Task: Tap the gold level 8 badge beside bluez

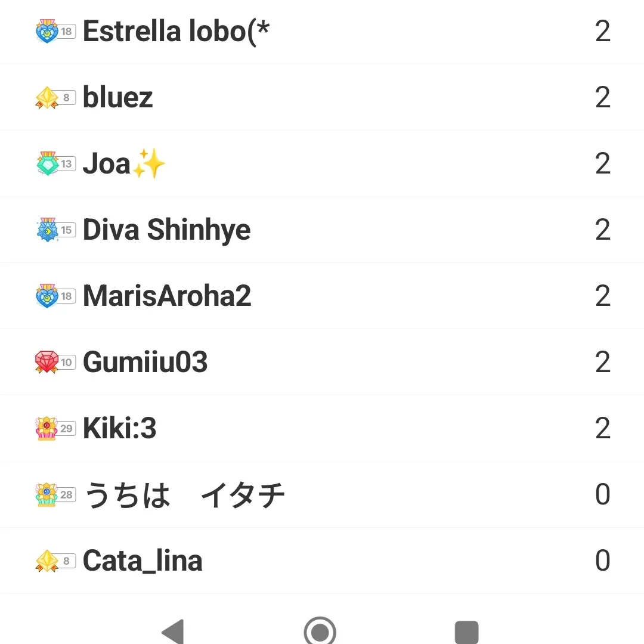Action: (55, 98)
